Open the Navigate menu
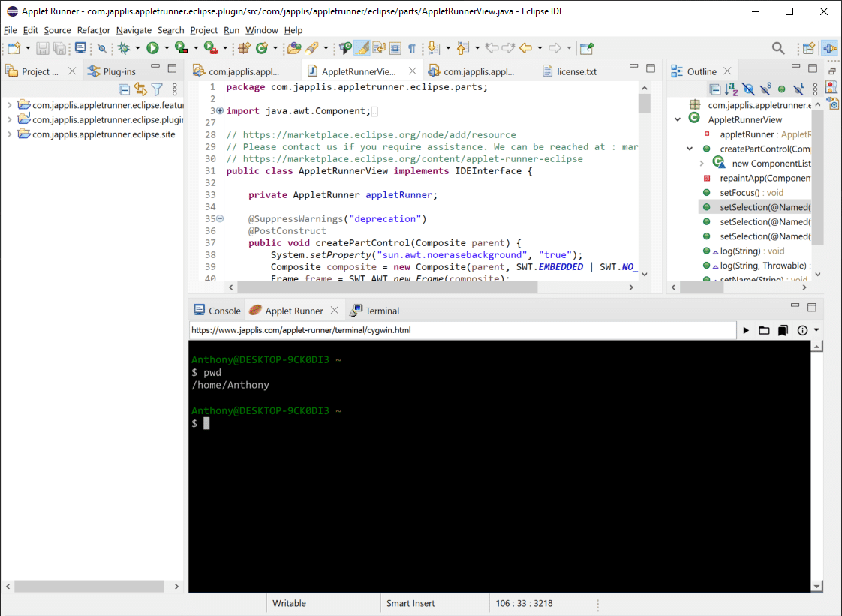This screenshot has height=616, width=842. [x=134, y=30]
